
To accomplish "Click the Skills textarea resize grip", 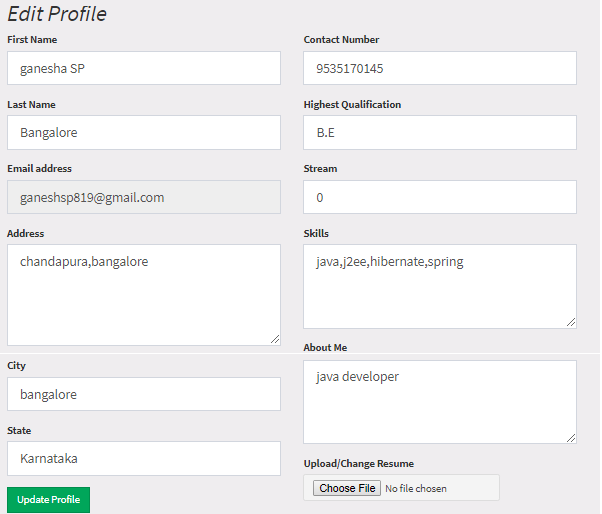I will click(x=571, y=322).
